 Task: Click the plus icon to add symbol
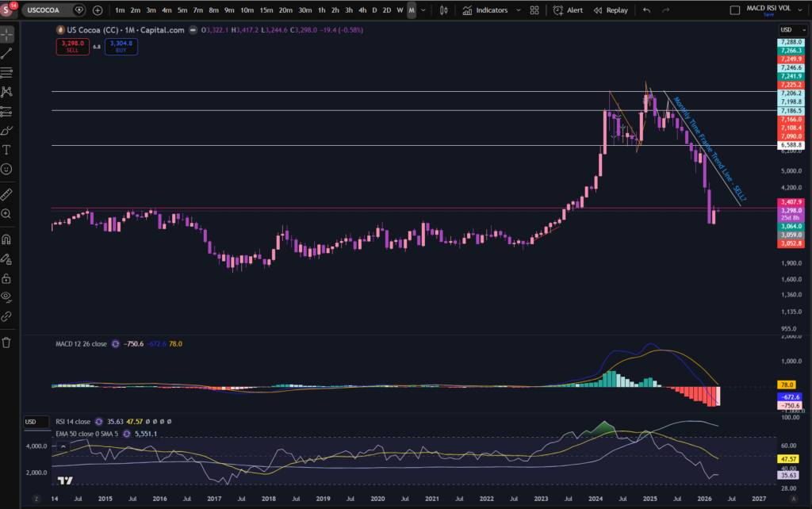tap(98, 10)
